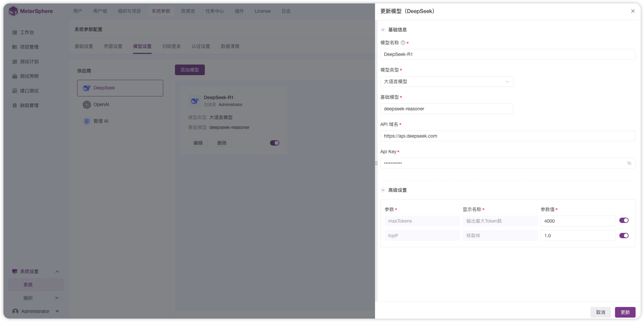Close the 更新模型 drawer
This screenshot has height=322, width=644.
pos(633,11)
